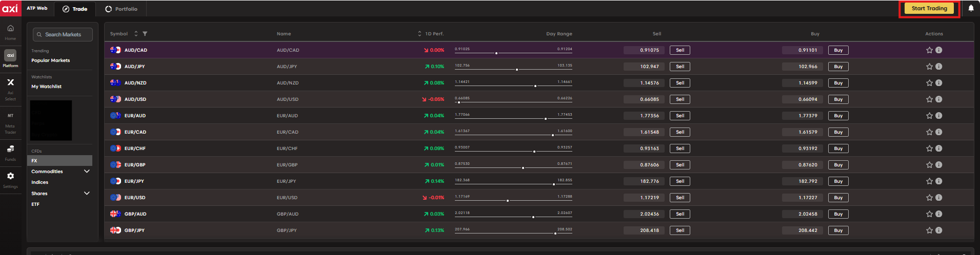Open the MetaTrader section

(x=10, y=122)
